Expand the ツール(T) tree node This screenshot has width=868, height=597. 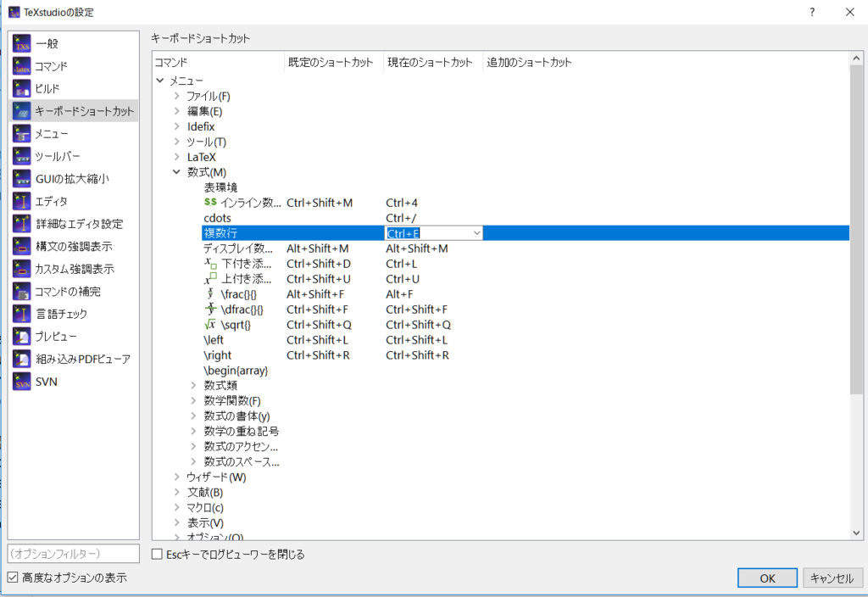[x=176, y=142]
